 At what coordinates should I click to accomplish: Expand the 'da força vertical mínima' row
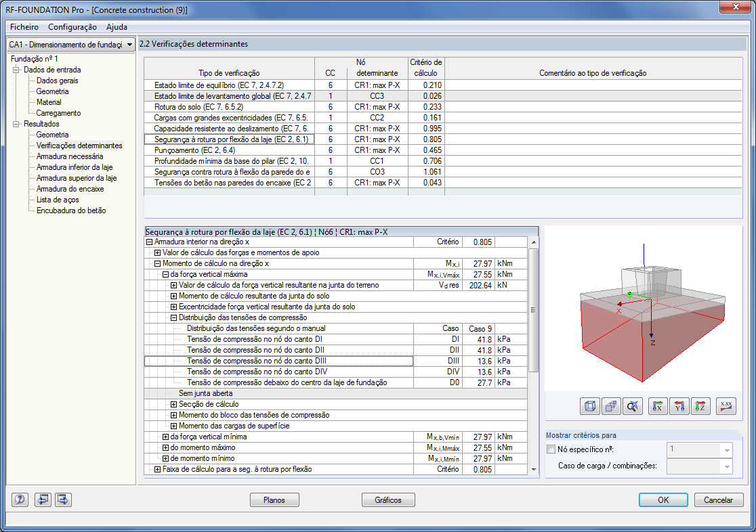(165, 437)
